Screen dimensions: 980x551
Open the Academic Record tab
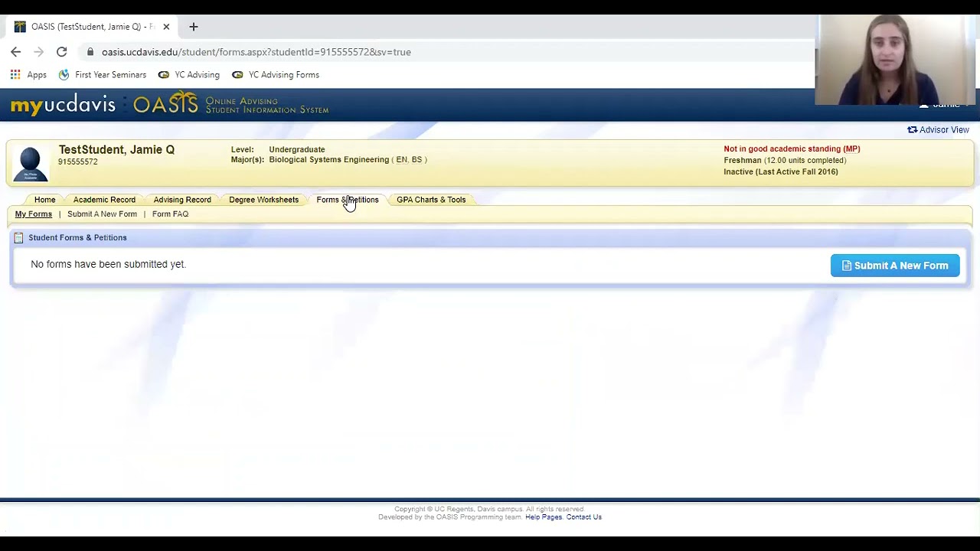(x=104, y=200)
